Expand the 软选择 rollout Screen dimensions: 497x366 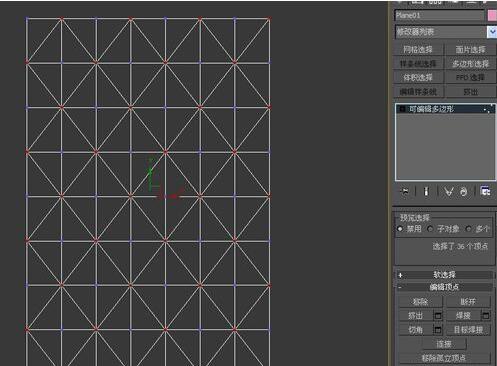coord(444,275)
